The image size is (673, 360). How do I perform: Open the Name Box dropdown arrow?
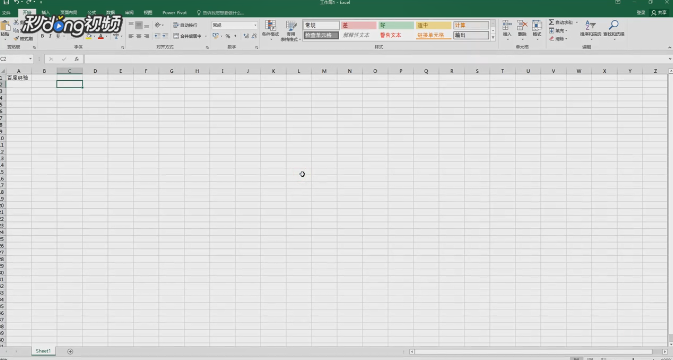coord(30,59)
